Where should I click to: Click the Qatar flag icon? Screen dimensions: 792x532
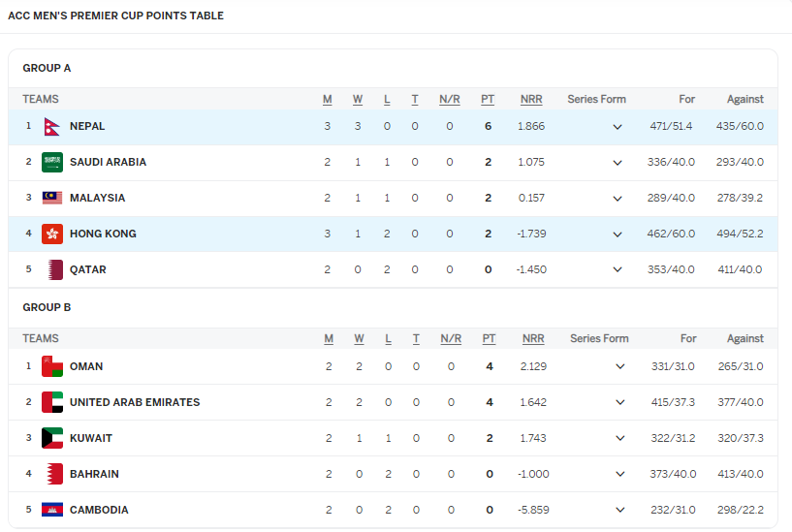[52, 269]
